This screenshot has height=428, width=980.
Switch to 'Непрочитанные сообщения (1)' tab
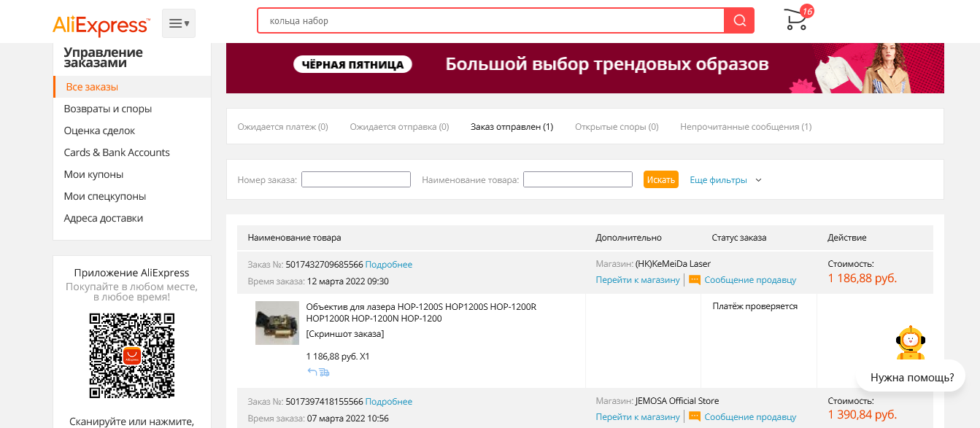[746, 127]
